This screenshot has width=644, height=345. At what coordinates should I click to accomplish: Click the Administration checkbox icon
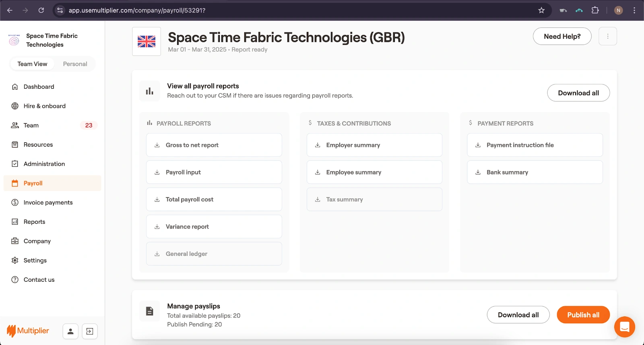tap(15, 164)
